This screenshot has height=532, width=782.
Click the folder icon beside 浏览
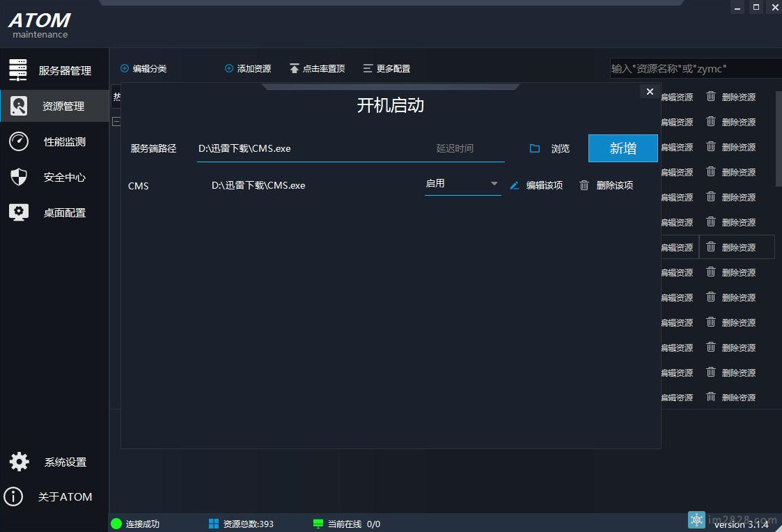(535, 148)
